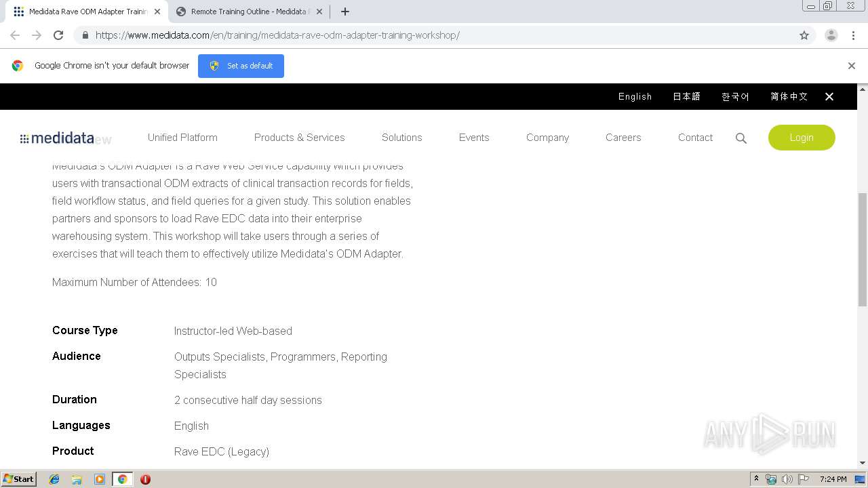
Task: Click the address bar URL
Action: 277,35
